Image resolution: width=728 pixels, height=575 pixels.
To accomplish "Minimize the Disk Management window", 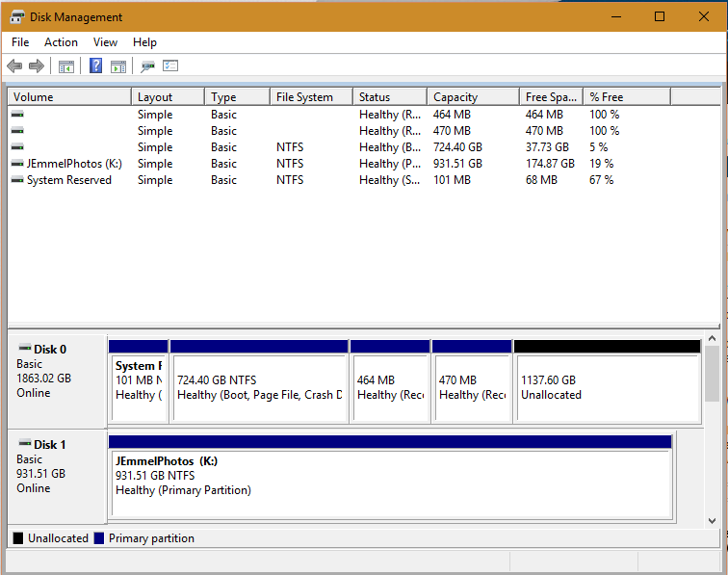I will (616, 17).
